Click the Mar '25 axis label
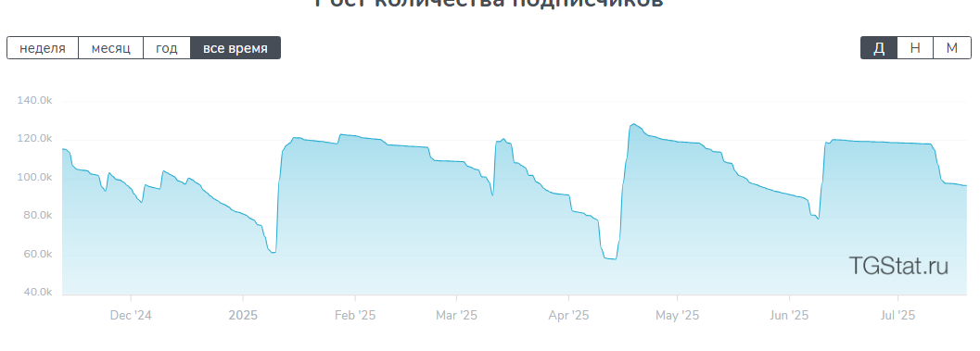Viewport: 980px width, 351px height. point(456,316)
